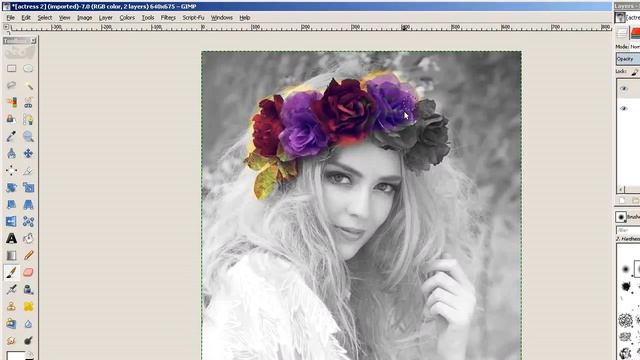Select the Blur/Sharpen tool
This screenshot has width=640, height=360.
28,324
